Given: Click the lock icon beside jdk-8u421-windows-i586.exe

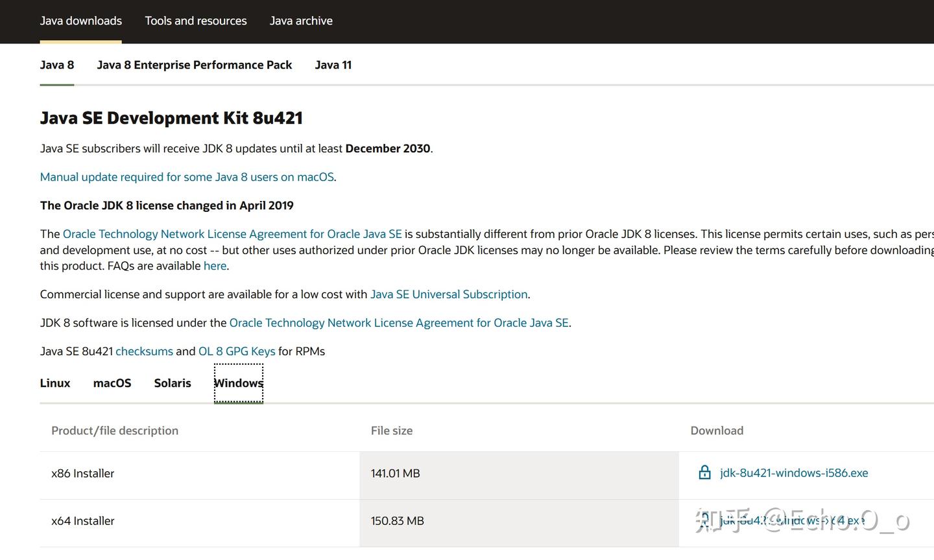Looking at the screenshot, I should (x=704, y=472).
